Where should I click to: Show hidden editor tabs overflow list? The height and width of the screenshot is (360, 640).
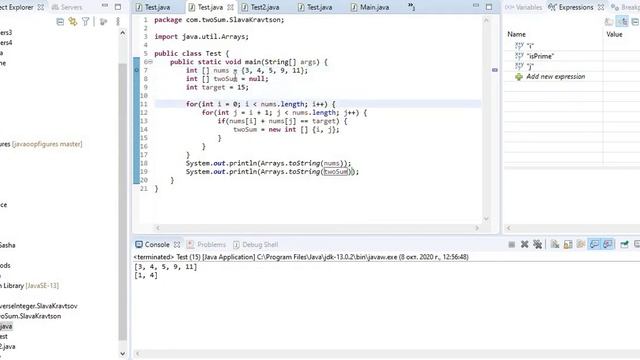[x=411, y=7]
